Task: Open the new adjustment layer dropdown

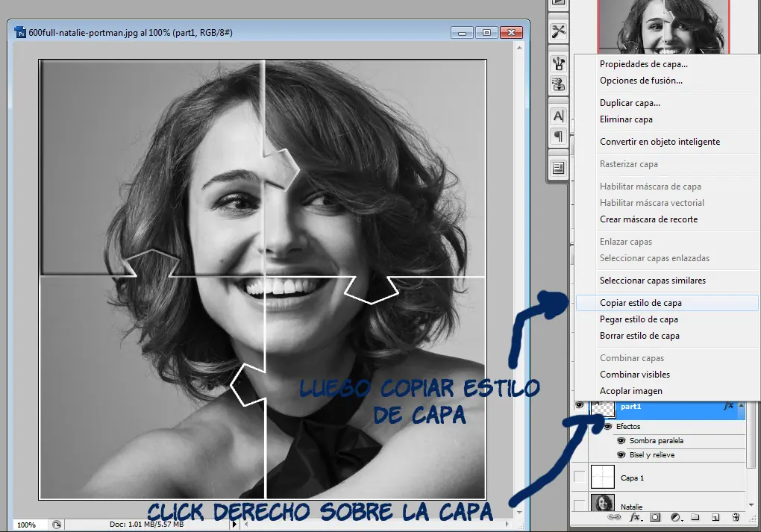Action: click(x=675, y=517)
